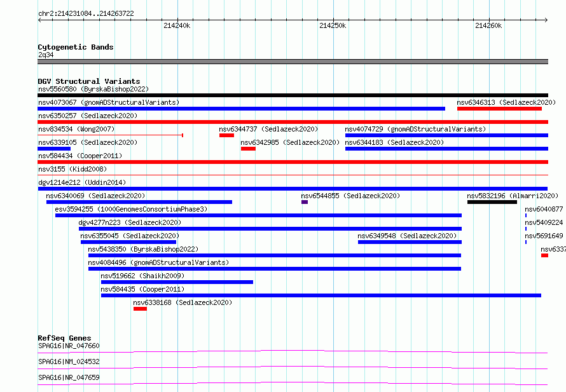Select the purple nsv6544855 variant bar
566x392 pixels.
click(304, 202)
